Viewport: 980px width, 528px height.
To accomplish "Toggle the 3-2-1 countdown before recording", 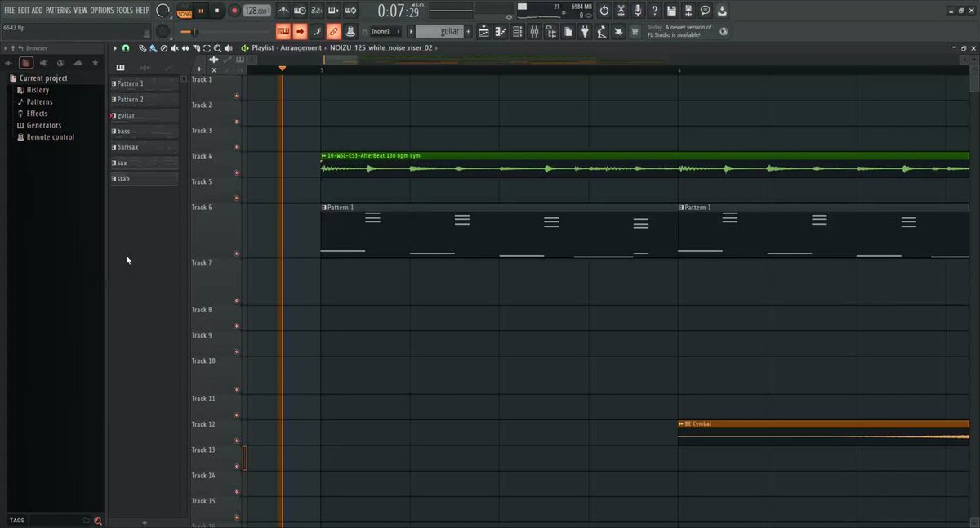I will pos(317,11).
